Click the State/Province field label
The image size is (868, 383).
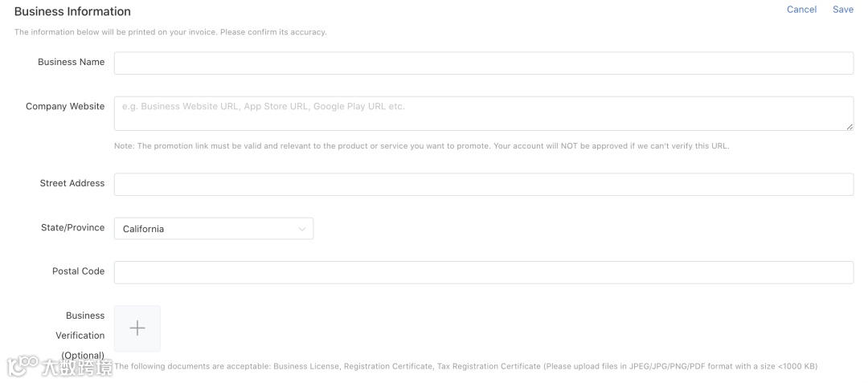pos(72,227)
